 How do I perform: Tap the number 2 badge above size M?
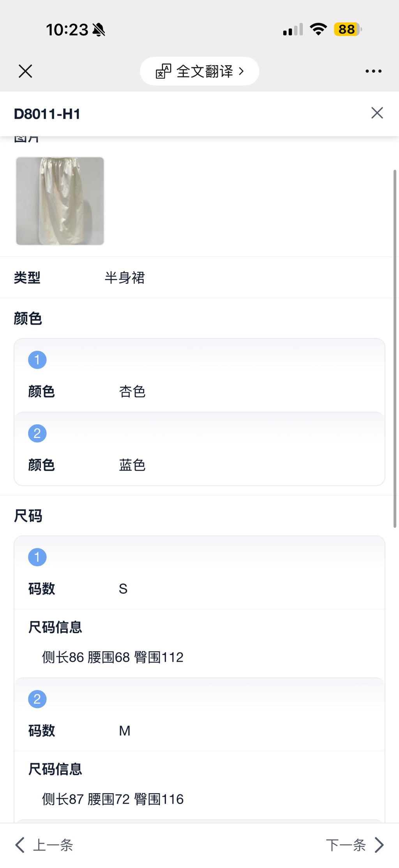point(37,699)
